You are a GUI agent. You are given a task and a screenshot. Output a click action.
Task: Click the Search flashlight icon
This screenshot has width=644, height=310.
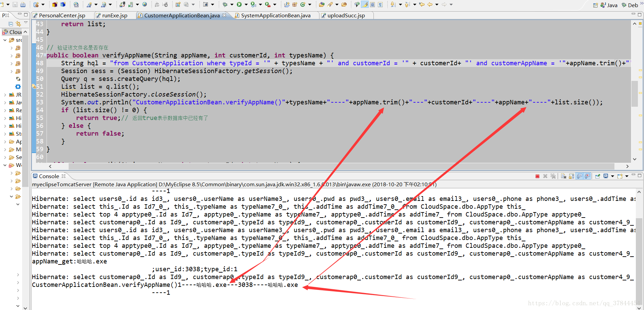point(330,4)
